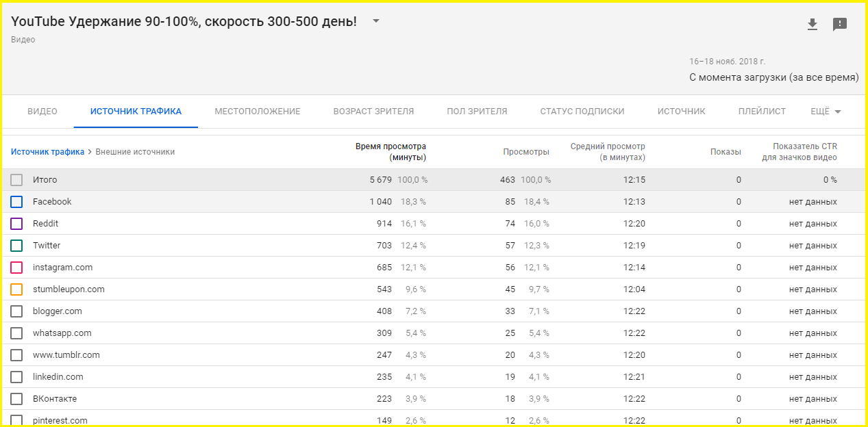Screen dimensions: 868x427
Task: Open the ПЛЕЙЛИСТ tab
Action: [762, 112]
